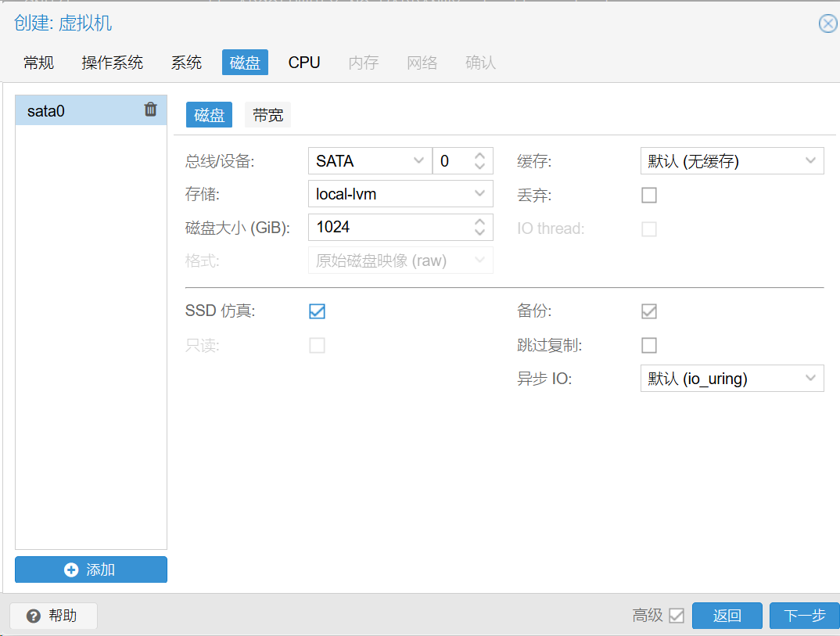Open the 缓存 cache dropdown
Viewport: 840px width, 636px height.
pos(810,160)
